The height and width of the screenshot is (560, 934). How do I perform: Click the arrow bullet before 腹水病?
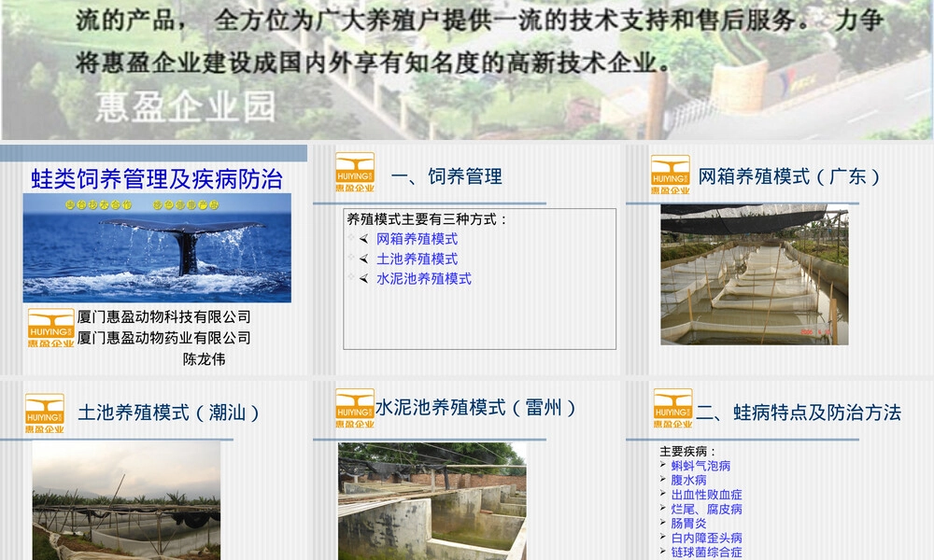(x=663, y=479)
